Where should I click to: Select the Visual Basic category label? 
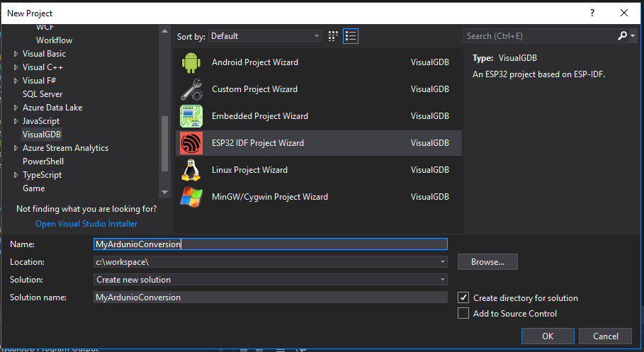(44, 54)
